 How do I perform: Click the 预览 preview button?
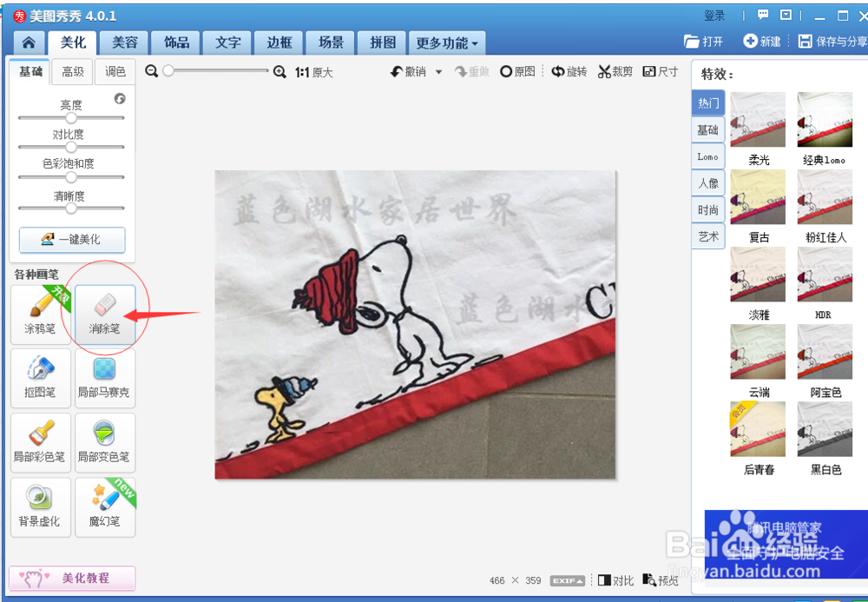click(x=661, y=580)
